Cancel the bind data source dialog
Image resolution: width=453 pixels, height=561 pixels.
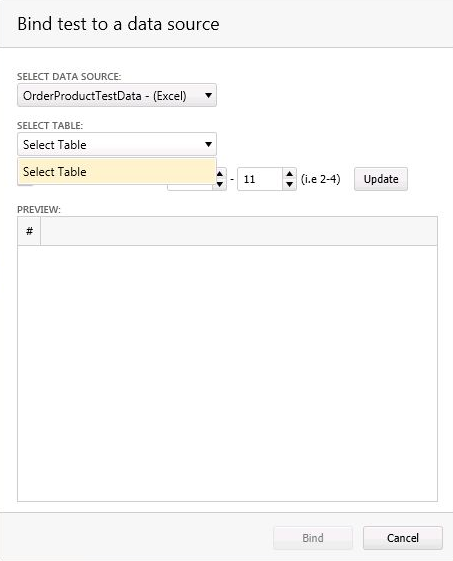(403, 538)
